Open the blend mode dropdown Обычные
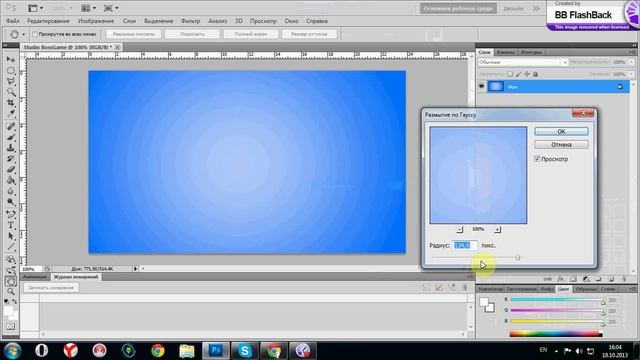The height and width of the screenshot is (360, 640). click(523, 62)
